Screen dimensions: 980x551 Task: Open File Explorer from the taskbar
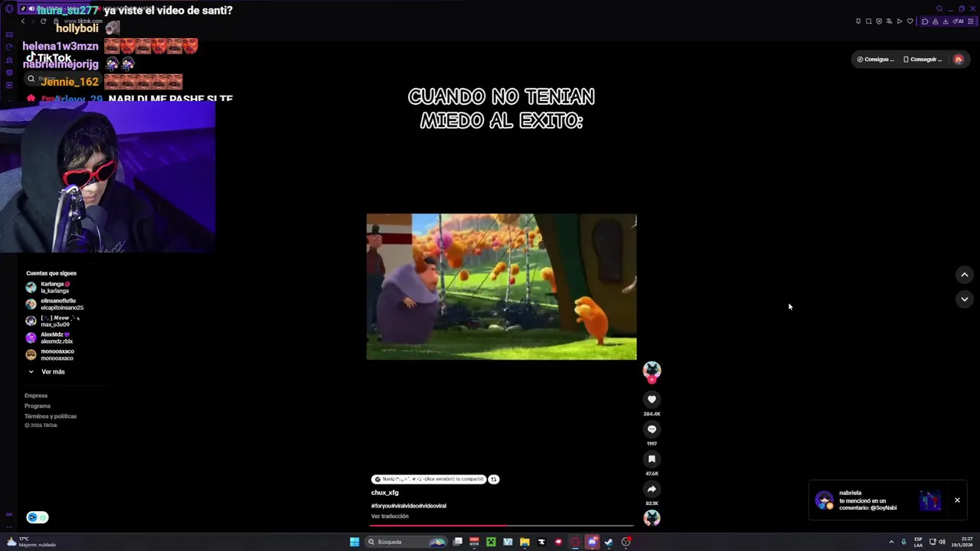524,542
